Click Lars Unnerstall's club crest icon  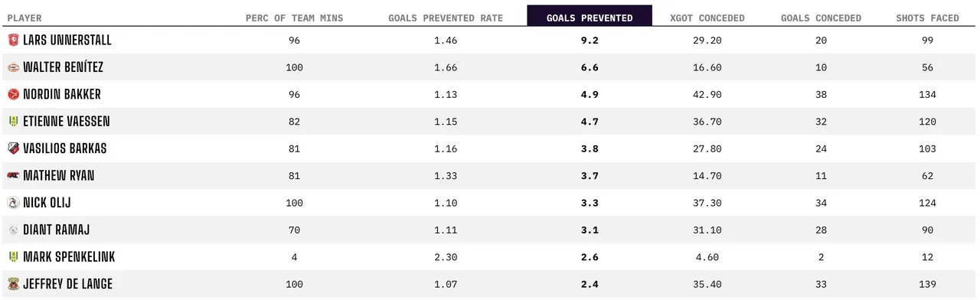13,40
